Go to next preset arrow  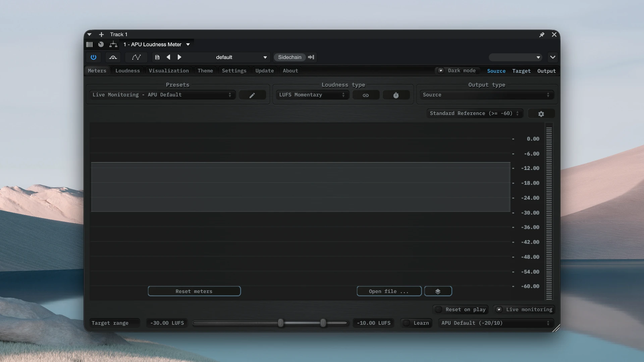[179, 57]
